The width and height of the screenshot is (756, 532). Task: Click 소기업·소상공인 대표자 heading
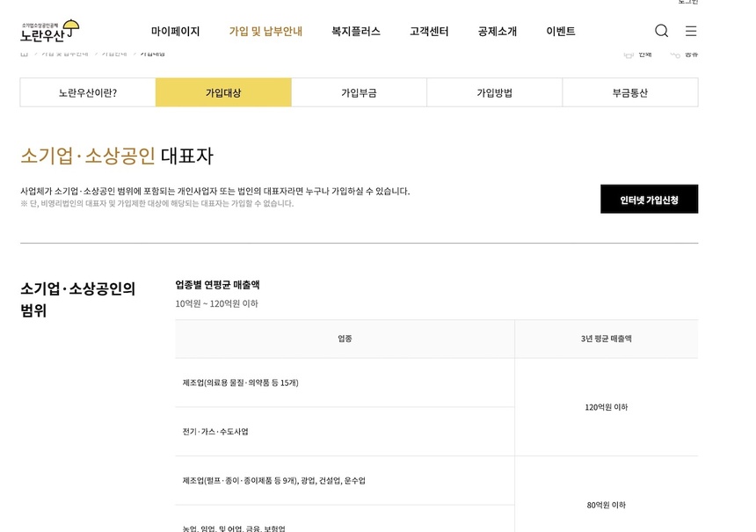(117, 156)
